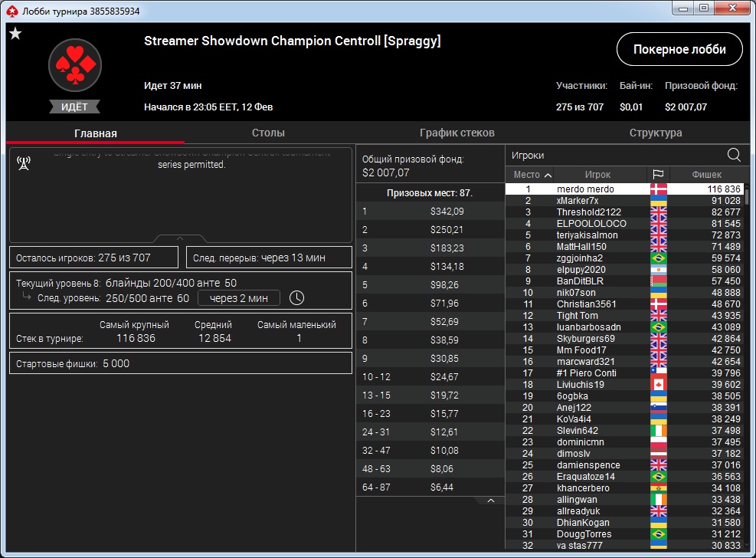Sort players by Место column
This screenshot has height=558, width=756.
529,175
